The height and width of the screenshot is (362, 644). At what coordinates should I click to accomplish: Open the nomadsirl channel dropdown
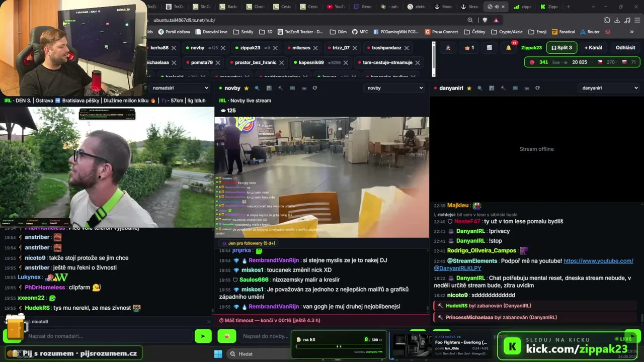point(180,88)
